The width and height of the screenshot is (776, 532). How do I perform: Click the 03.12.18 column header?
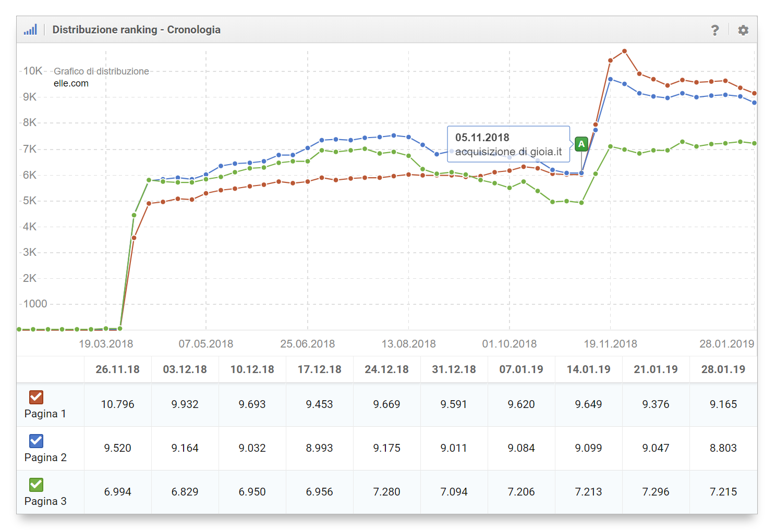pos(185,369)
